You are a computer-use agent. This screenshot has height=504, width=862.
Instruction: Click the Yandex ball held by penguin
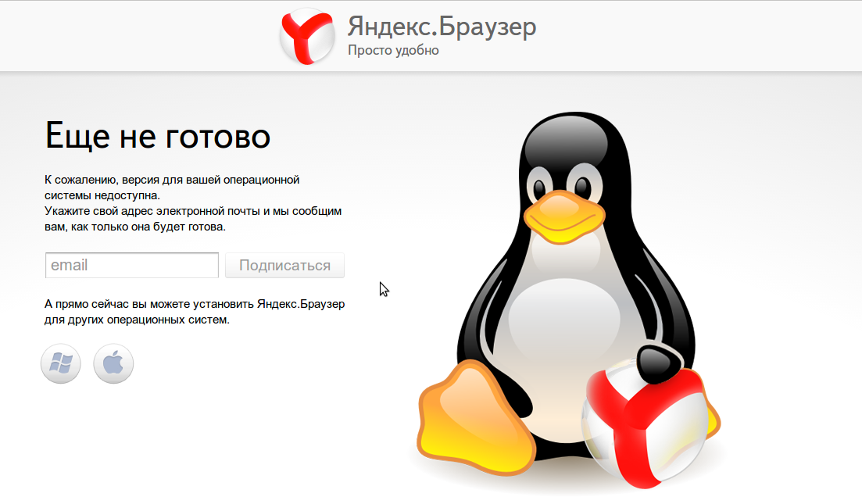[x=644, y=422]
